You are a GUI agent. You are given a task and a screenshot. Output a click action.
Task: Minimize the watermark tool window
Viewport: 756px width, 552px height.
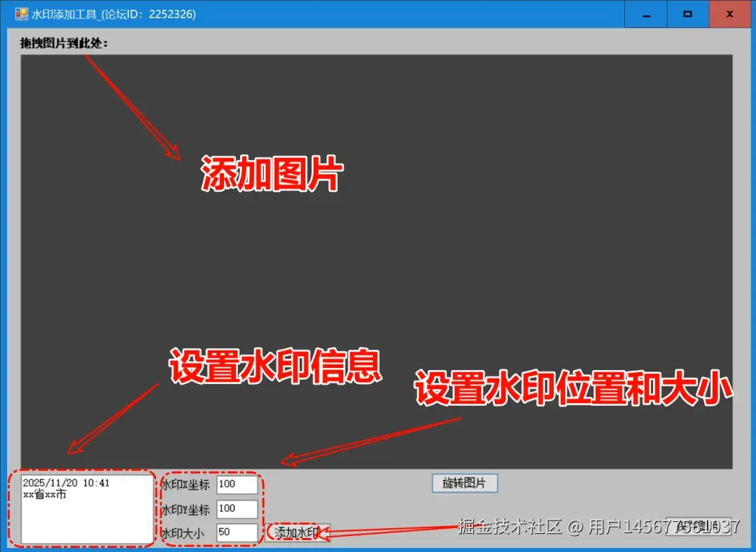(x=645, y=14)
